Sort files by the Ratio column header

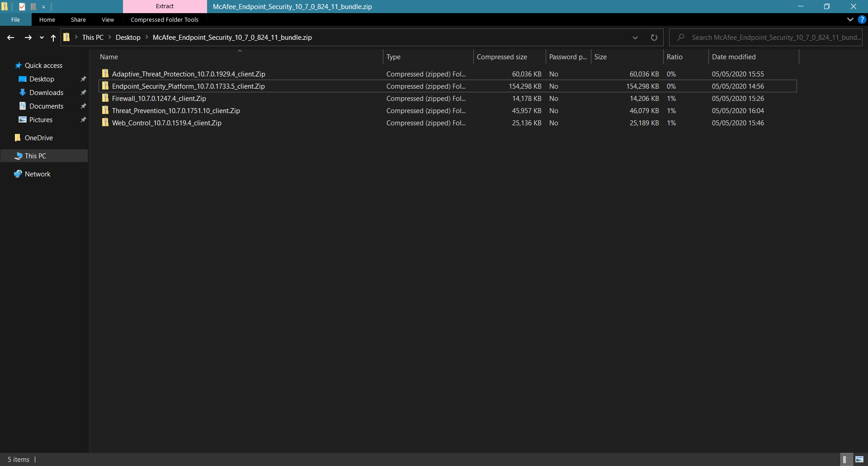click(686, 57)
